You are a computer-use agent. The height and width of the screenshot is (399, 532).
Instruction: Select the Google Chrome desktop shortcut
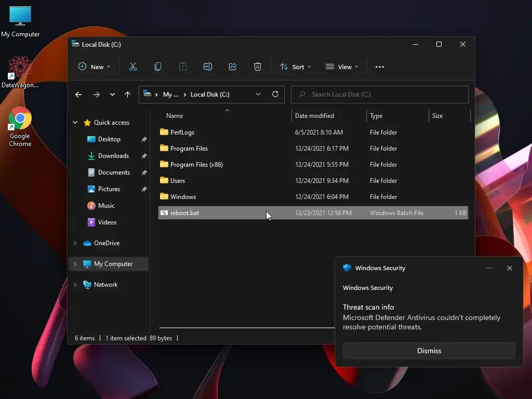tap(20, 127)
